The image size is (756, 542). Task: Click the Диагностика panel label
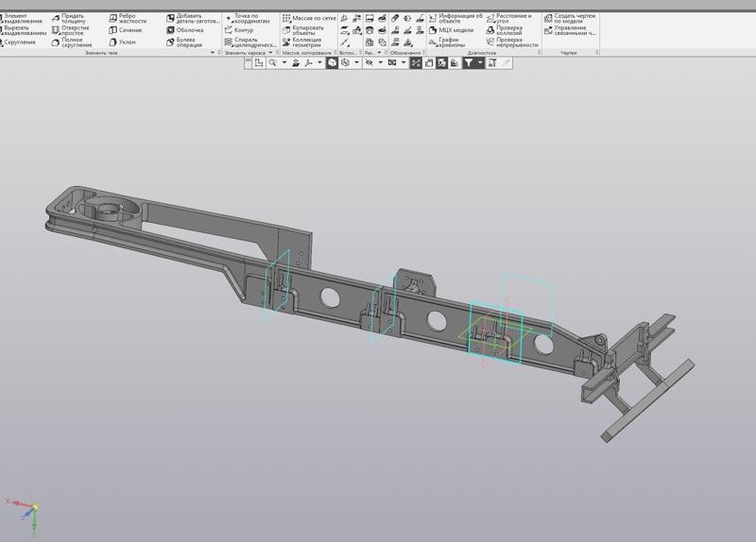click(x=482, y=53)
